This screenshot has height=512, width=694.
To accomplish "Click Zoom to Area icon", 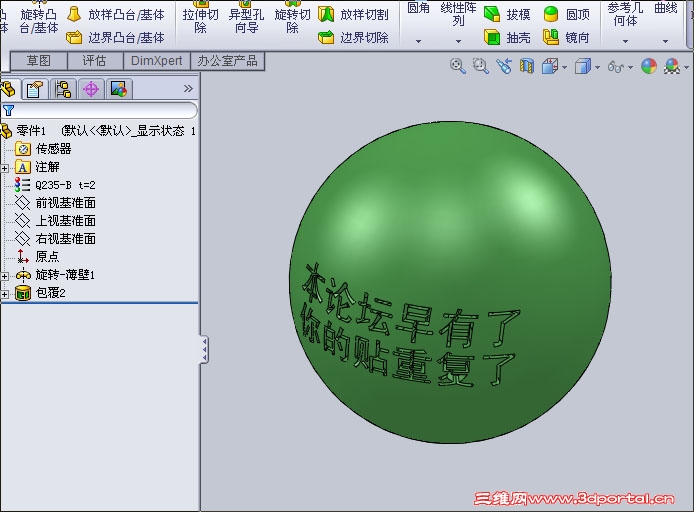I will tap(481, 66).
